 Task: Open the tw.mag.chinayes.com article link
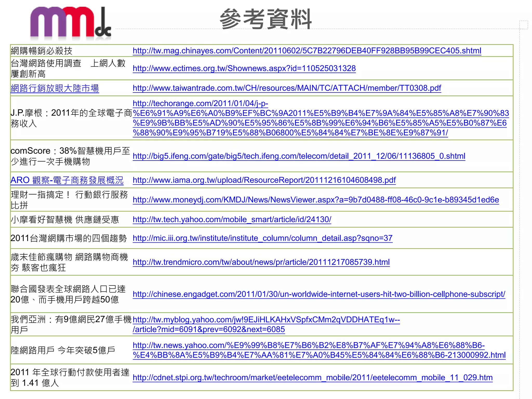click(307, 51)
